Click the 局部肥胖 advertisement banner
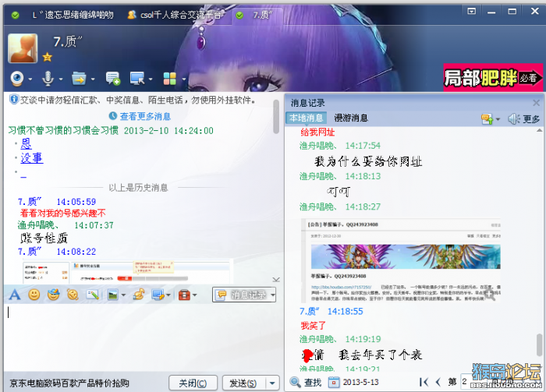The width and height of the screenshot is (546, 392). click(x=493, y=78)
